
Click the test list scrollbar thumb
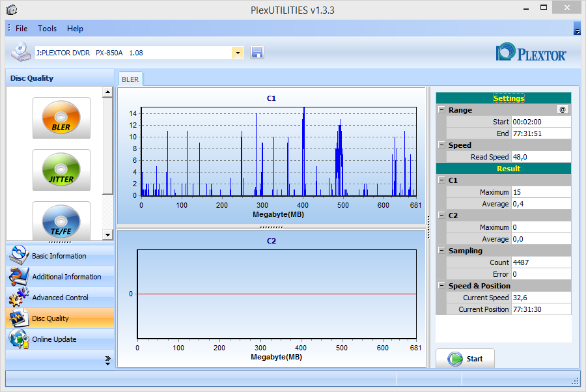(x=107, y=146)
